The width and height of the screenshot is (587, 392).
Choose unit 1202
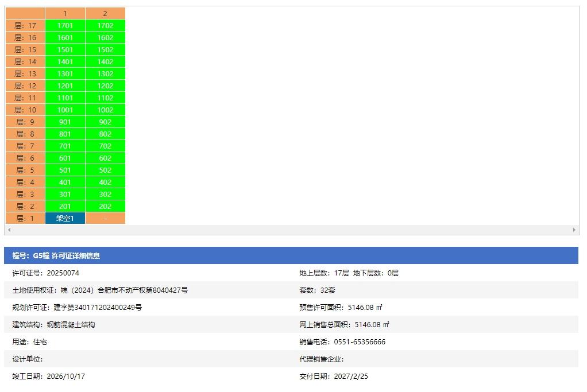point(105,86)
